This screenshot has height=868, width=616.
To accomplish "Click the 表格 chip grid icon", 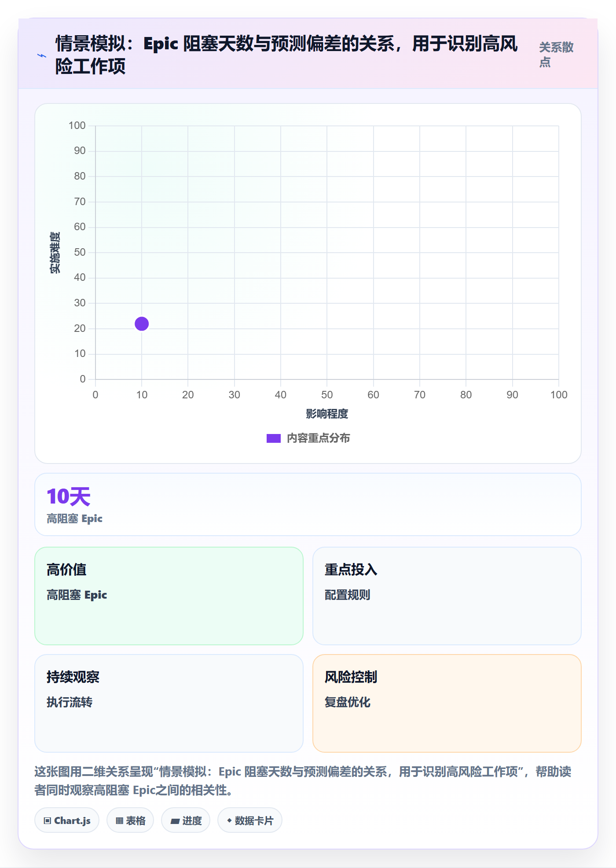I will click(x=120, y=821).
